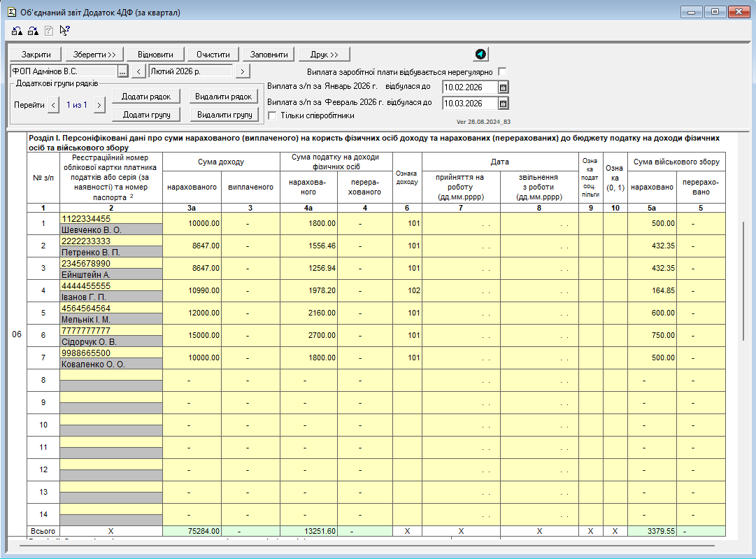Click the help document icon in toolbar
The image size is (756, 559).
tap(49, 31)
